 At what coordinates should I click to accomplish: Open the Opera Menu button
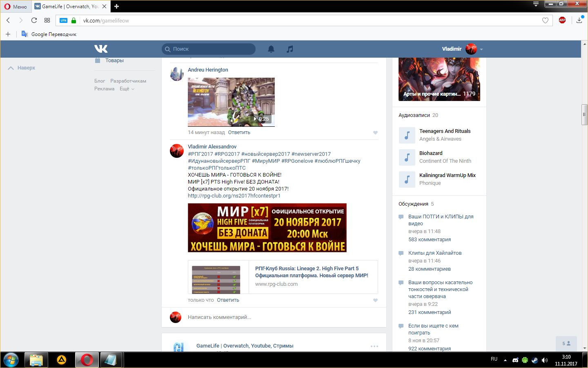tap(16, 6)
